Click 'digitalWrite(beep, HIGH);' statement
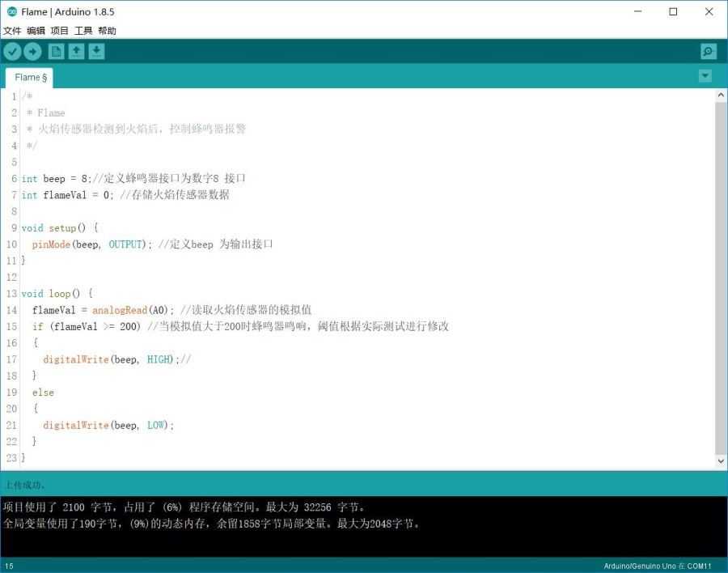This screenshot has height=573, width=728. click(x=111, y=359)
